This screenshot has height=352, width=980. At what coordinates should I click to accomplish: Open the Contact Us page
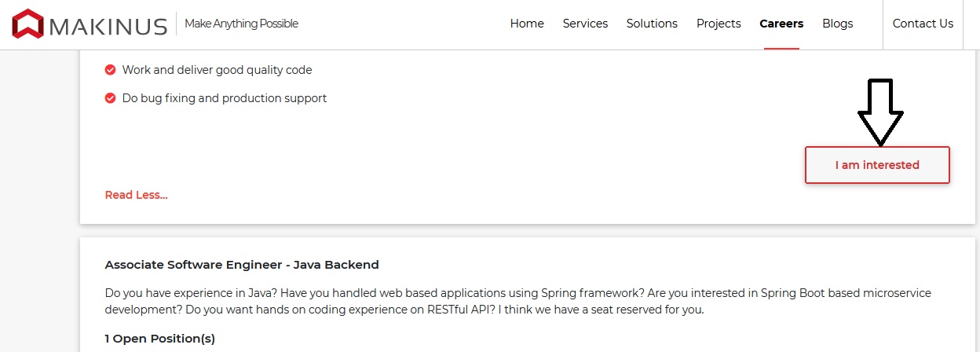[923, 24]
